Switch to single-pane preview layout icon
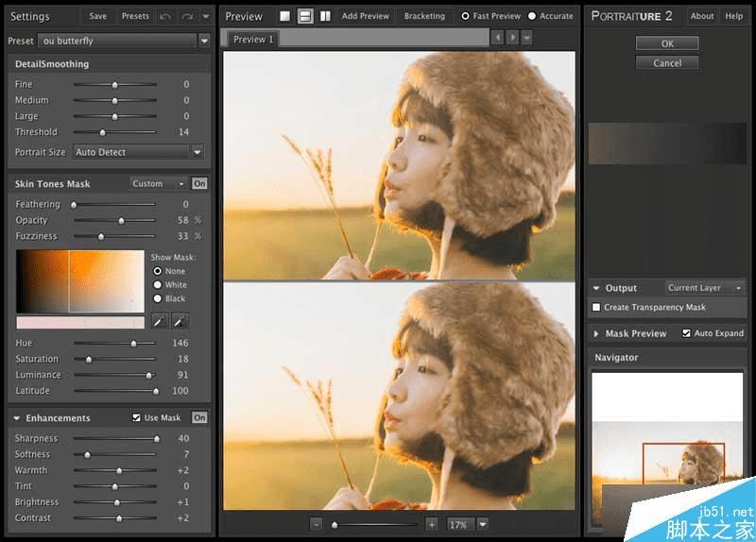 285,16
